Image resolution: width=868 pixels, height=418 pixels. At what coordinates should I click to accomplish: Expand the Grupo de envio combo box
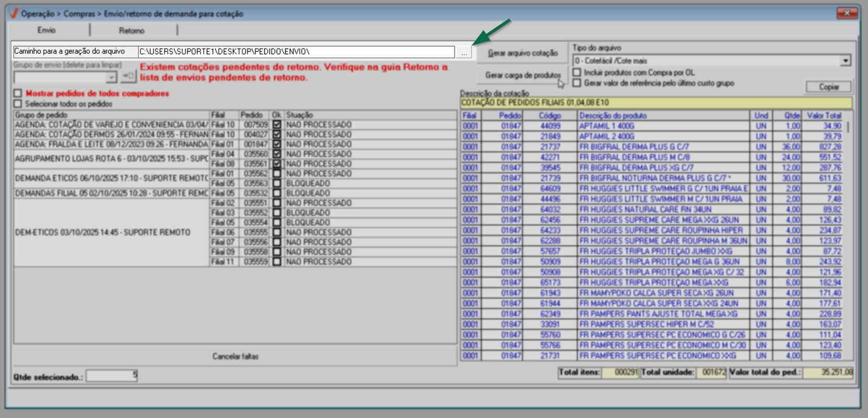(x=111, y=77)
